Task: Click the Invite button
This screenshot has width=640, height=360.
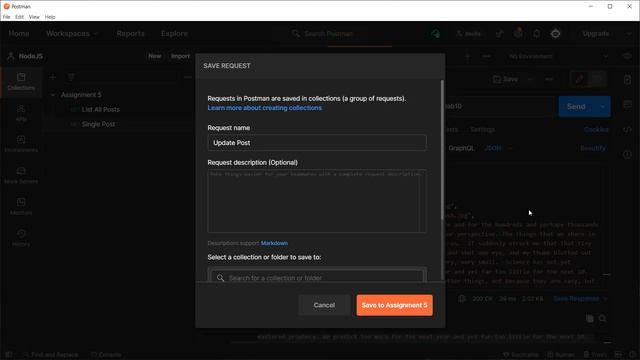Action: coord(469,33)
